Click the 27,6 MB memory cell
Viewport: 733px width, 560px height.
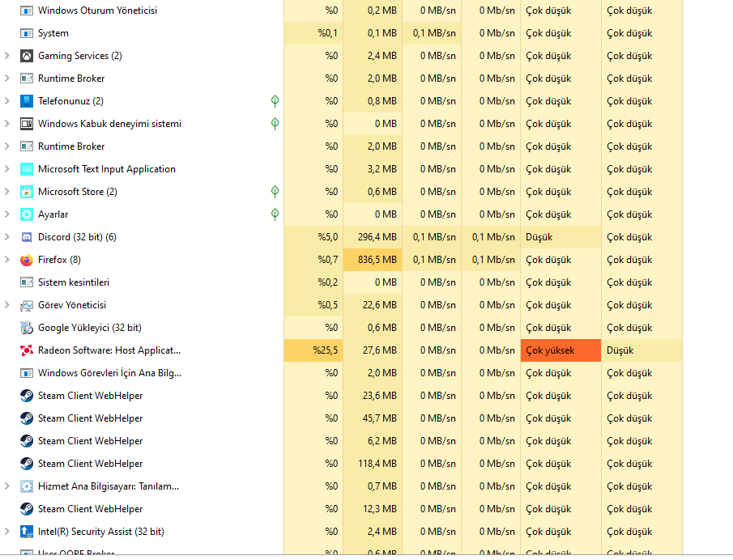pos(373,350)
